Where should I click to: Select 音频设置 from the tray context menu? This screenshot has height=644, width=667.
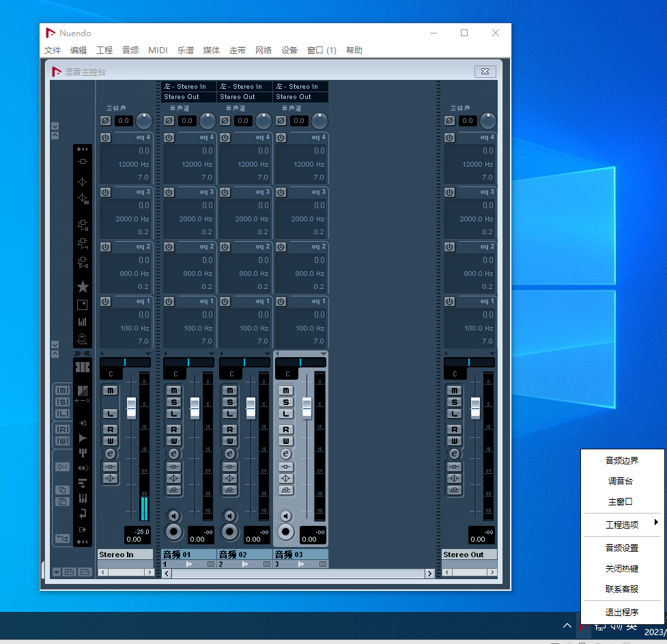[x=621, y=548]
